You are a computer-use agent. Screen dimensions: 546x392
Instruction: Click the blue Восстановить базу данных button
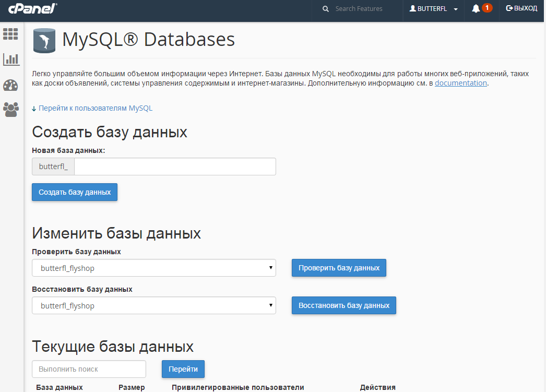pyautogui.click(x=343, y=305)
